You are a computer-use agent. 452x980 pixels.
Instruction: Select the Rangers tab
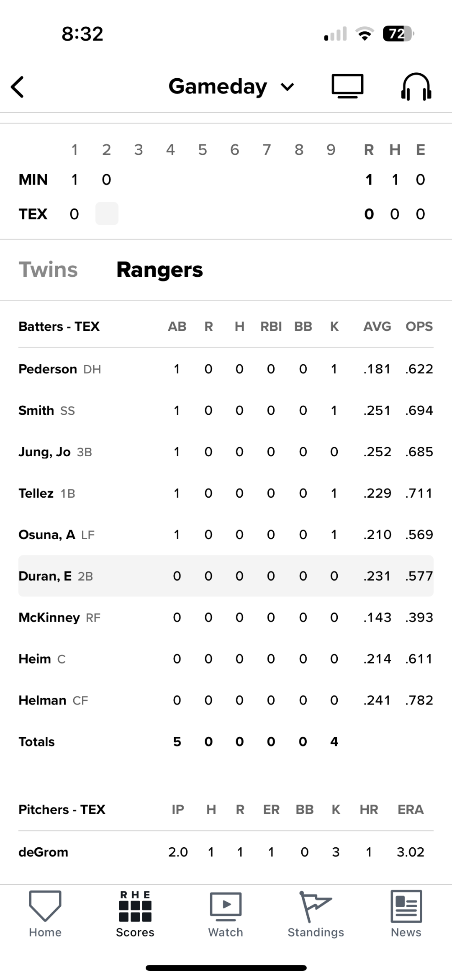[159, 270]
